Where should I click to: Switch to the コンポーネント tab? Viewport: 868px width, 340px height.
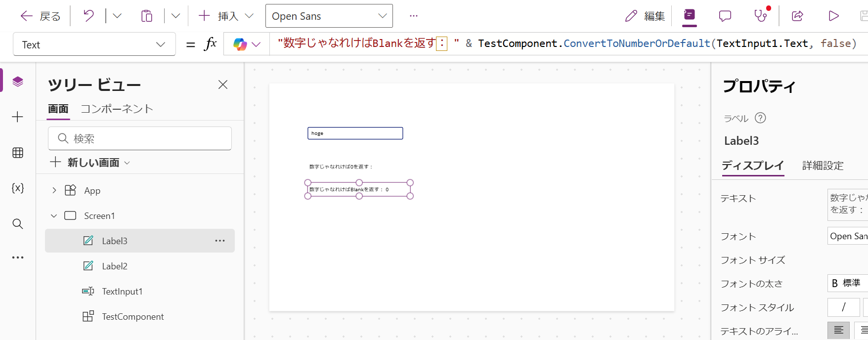[x=117, y=109]
